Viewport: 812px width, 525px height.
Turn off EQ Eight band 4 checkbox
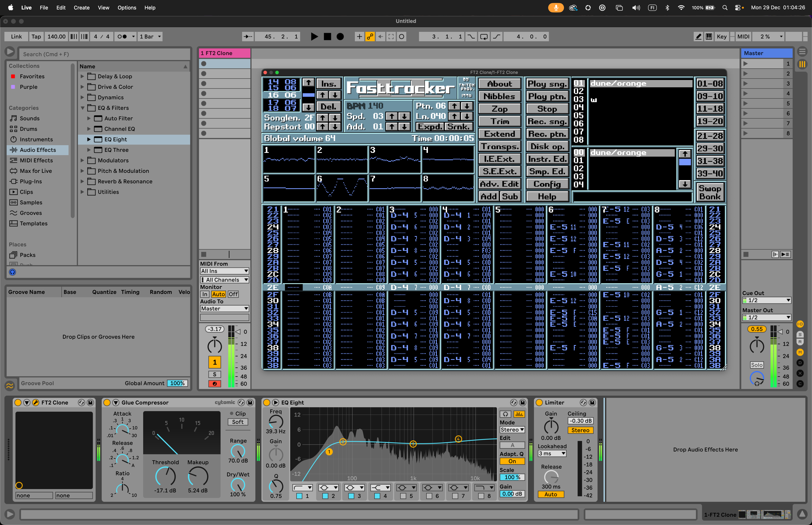pyautogui.click(x=377, y=496)
